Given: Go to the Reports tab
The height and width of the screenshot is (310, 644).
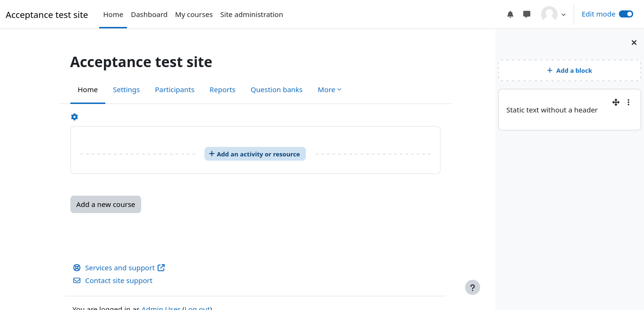Looking at the screenshot, I should pyautogui.click(x=222, y=90).
